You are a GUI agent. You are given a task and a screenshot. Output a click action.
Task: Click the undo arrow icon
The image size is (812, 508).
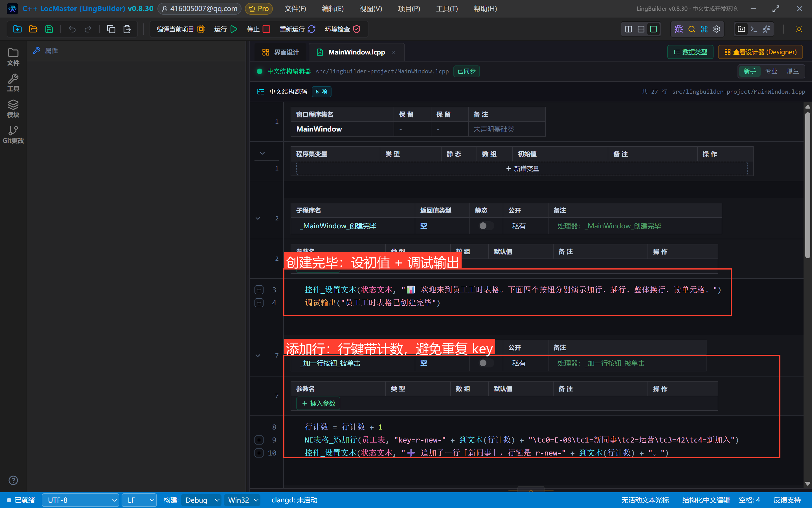(x=72, y=29)
